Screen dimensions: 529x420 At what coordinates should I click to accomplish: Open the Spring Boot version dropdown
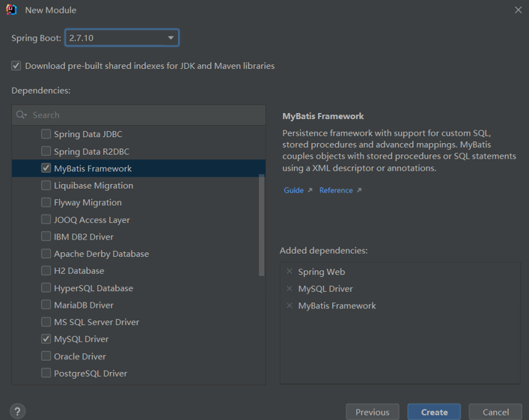(122, 37)
